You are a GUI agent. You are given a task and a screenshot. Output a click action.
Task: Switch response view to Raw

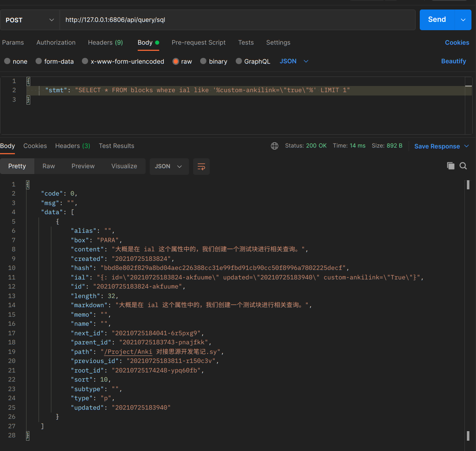48,166
